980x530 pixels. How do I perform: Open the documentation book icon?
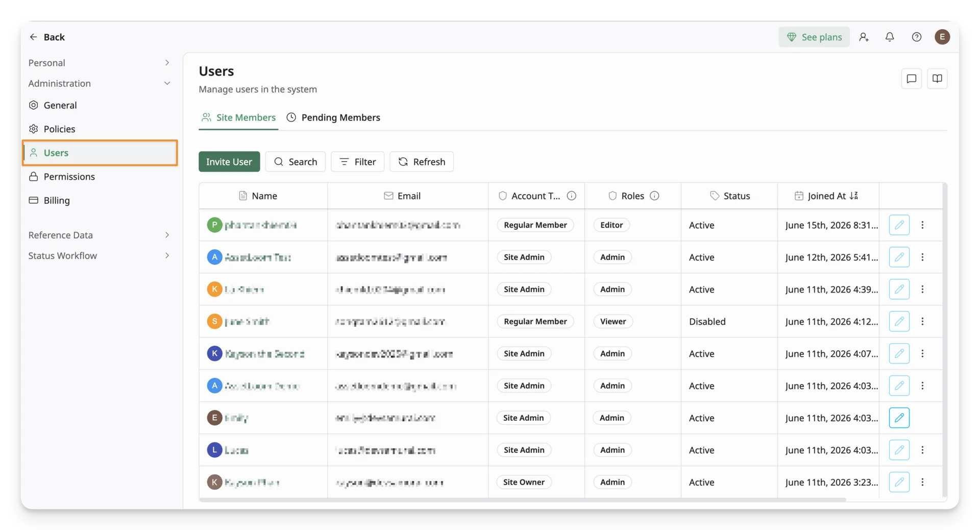click(937, 79)
